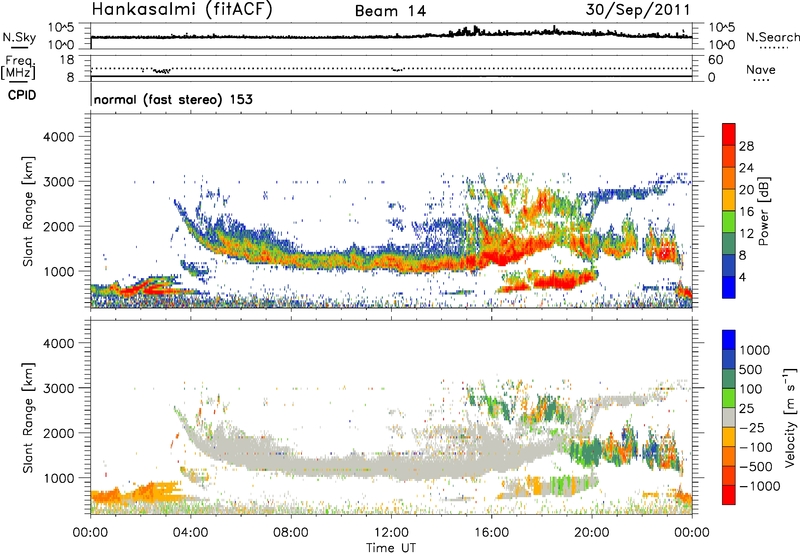Click the '-1000' value on velocity scale
Image resolution: width=800 pixels, height=554 pixels.
[759, 486]
